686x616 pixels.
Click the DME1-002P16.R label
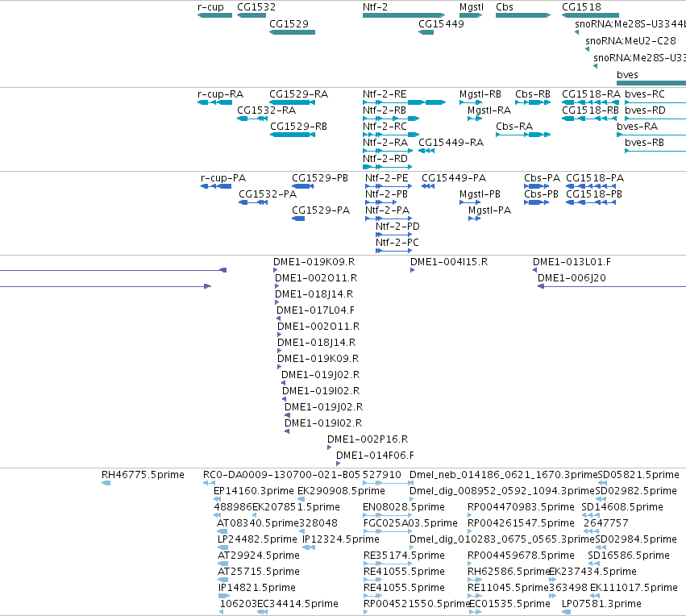click(368, 439)
